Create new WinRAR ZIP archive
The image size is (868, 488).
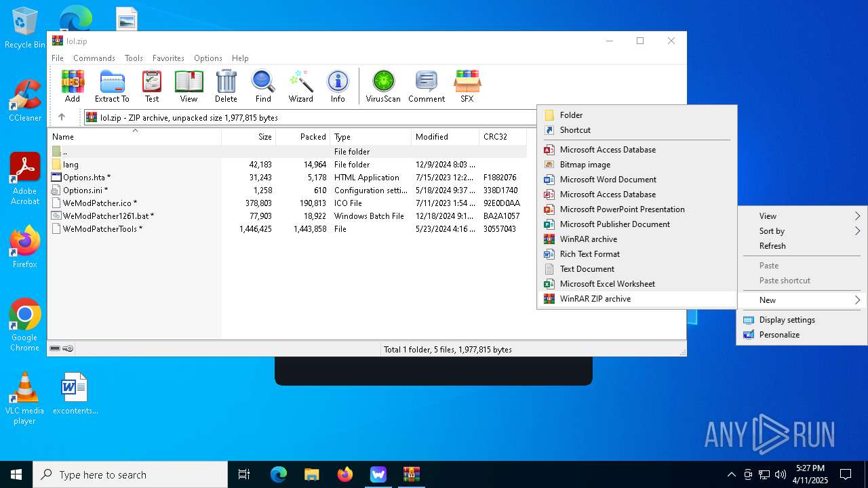pos(637,299)
